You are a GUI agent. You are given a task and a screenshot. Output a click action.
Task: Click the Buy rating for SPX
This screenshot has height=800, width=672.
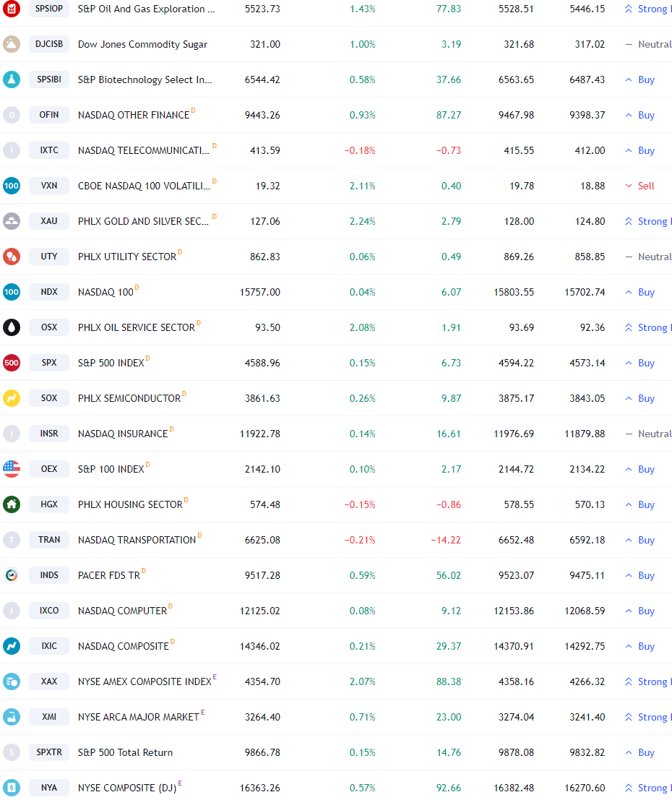640,363
